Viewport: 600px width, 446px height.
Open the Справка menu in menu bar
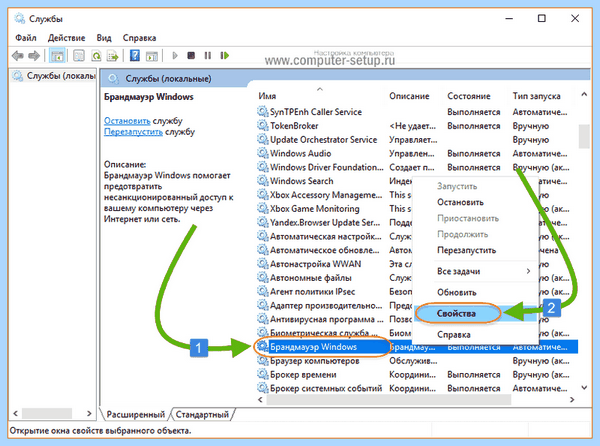click(x=139, y=38)
